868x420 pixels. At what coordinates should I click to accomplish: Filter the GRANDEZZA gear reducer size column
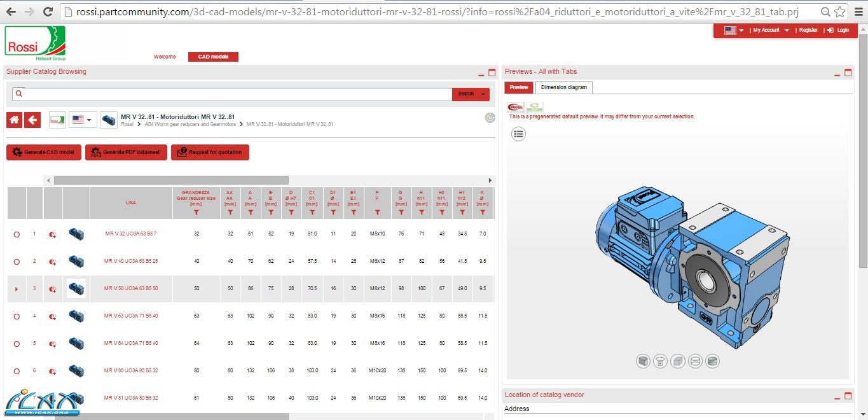(x=196, y=213)
